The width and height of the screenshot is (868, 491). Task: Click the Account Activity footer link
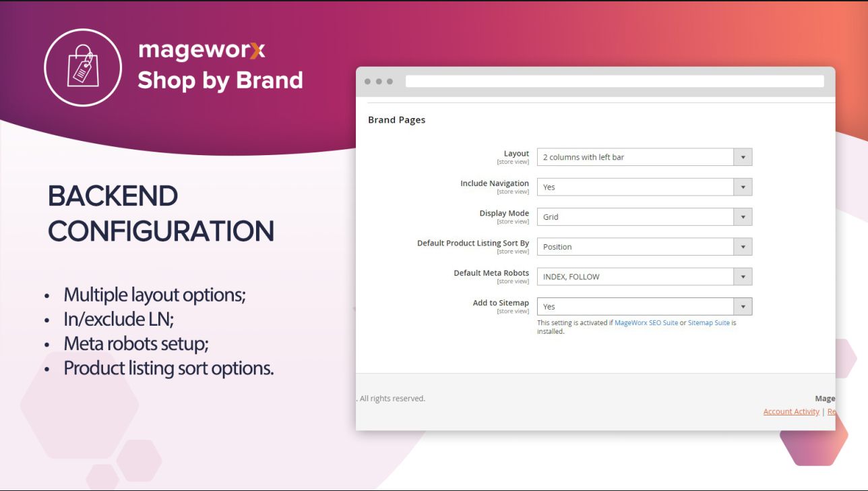791,411
